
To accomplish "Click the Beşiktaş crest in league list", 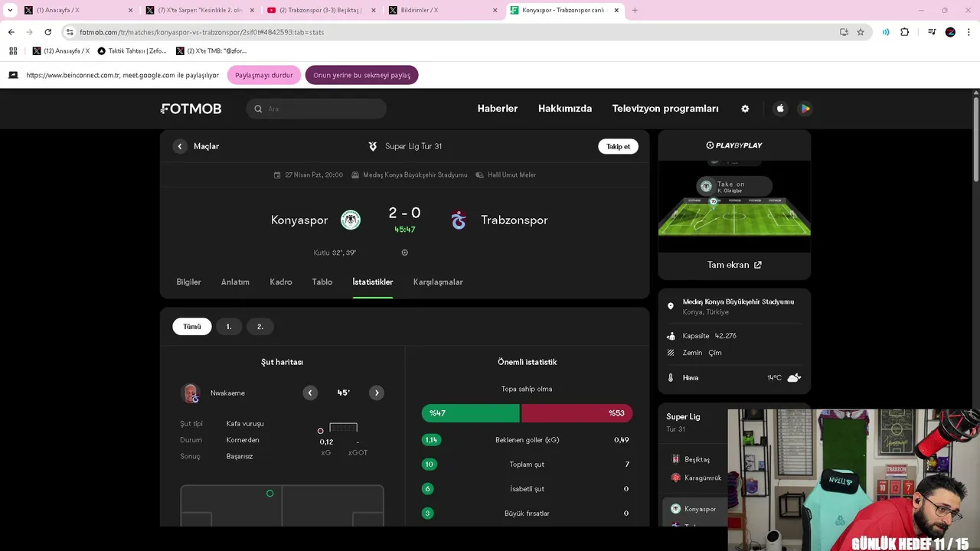I will pos(675,459).
